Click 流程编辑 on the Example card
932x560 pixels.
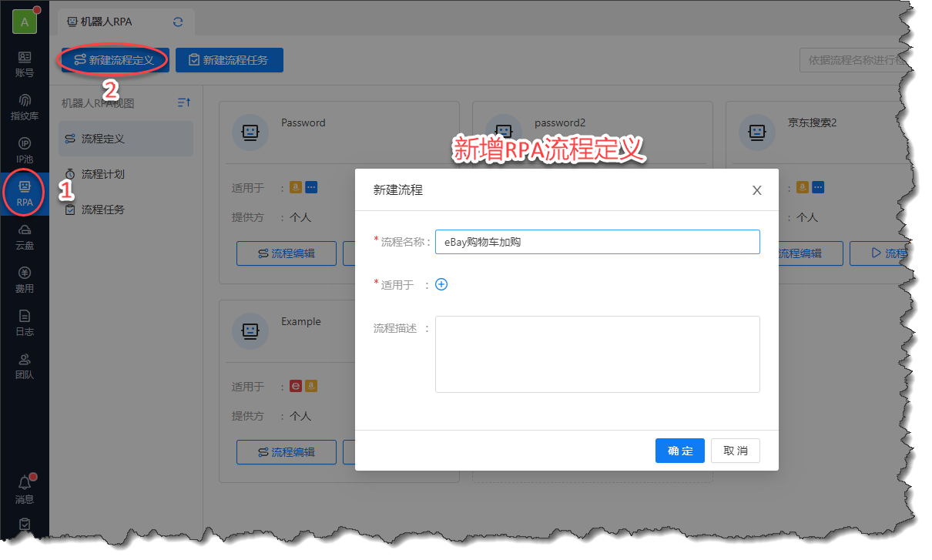click(x=287, y=452)
